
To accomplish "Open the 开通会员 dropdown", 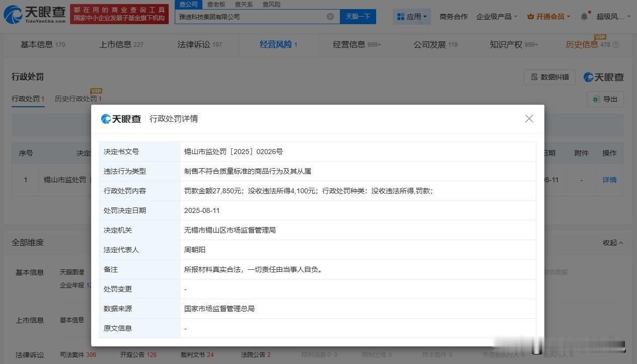I will [x=548, y=17].
